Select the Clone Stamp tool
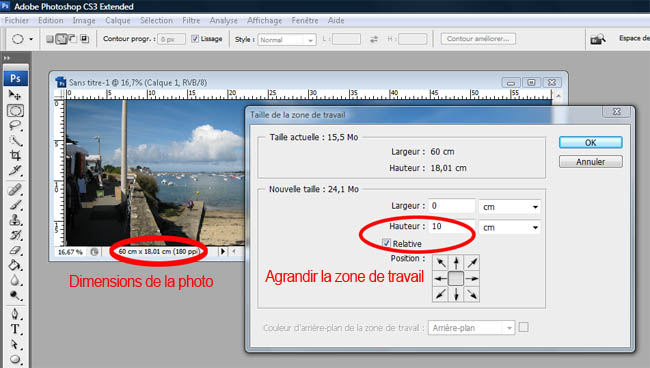Image resolution: width=650 pixels, height=368 pixels. point(15,220)
